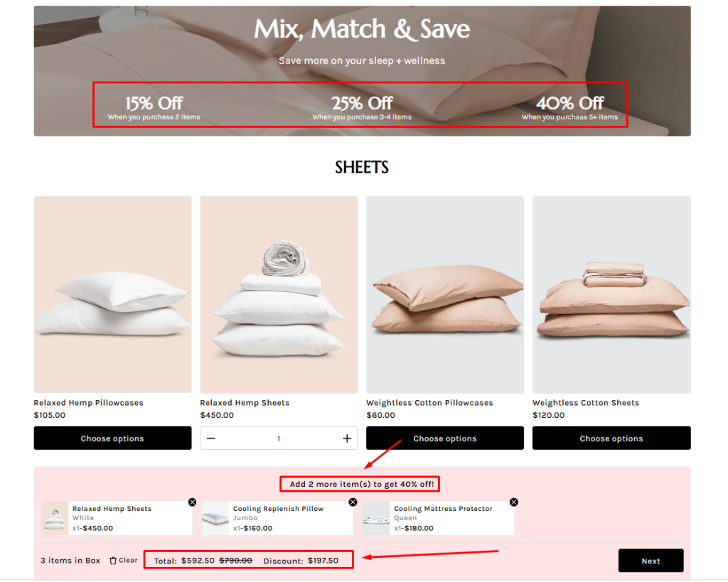Click the Relaxed Hemp Sheets thumbnail in box
Image resolution: width=728 pixels, height=582 pixels.
[x=55, y=518]
